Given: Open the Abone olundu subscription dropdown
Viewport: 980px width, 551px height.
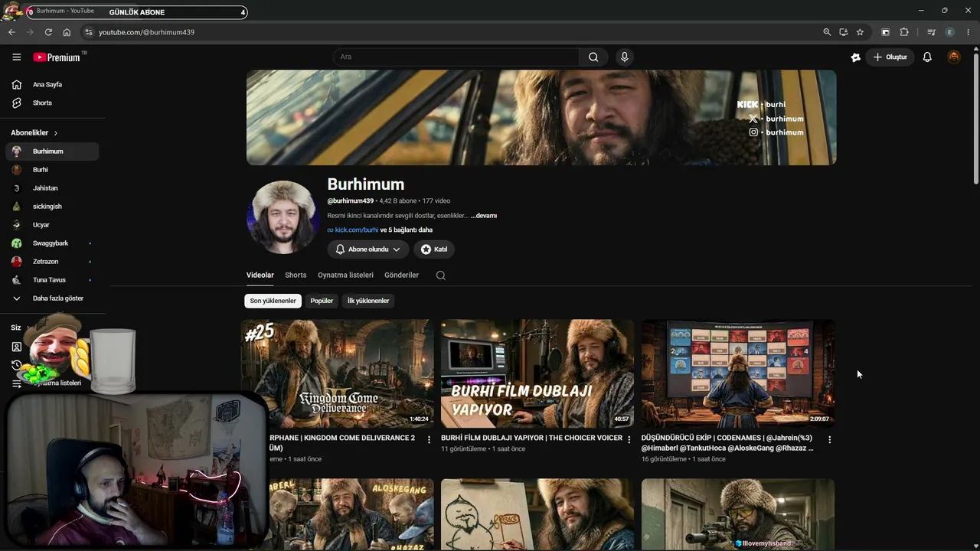Looking at the screenshot, I should (368, 249).
